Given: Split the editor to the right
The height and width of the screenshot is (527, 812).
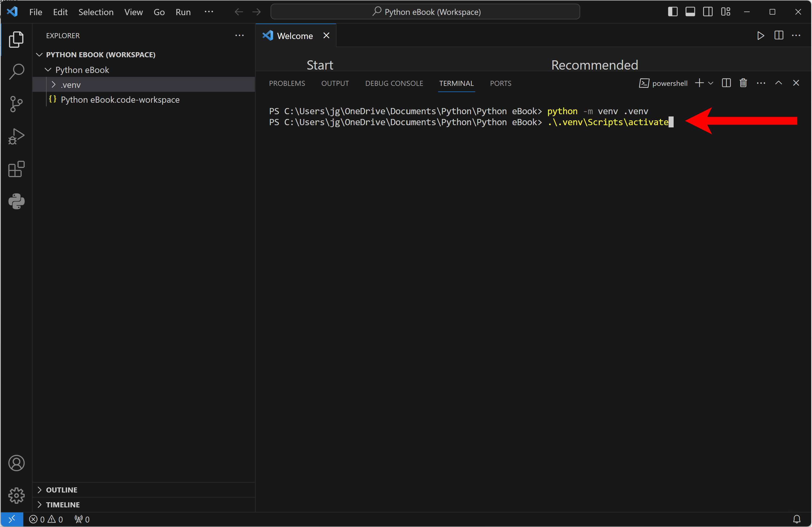Looking at the screenshot, I should click(x=779, y=35).
